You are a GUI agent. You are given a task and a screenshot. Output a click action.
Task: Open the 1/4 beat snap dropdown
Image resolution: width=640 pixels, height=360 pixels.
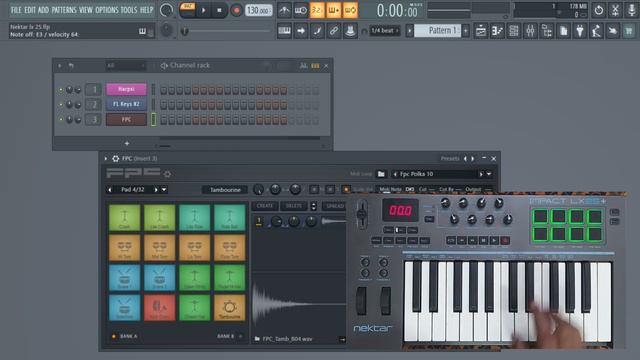(x=384, y=31)
